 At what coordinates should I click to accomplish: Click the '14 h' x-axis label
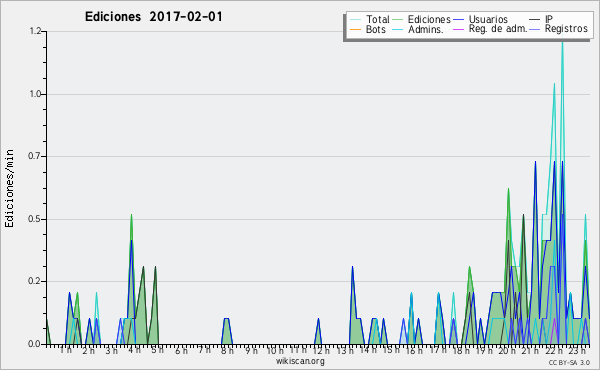(368, 350)
